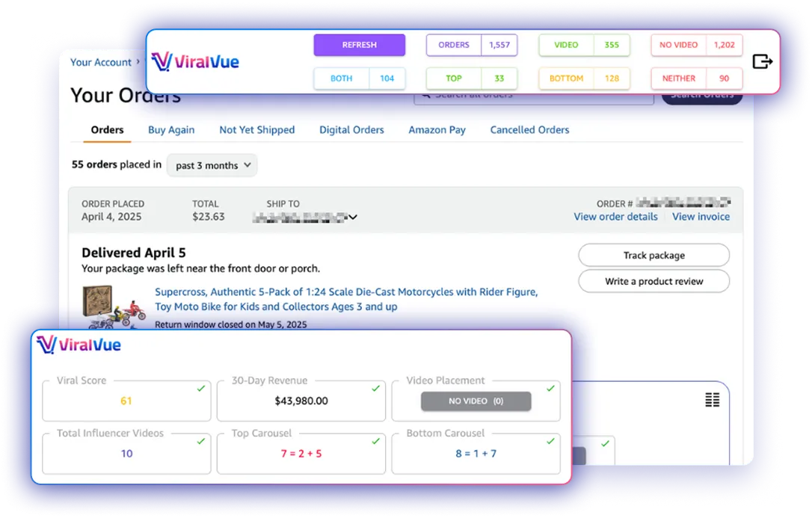Click the Total Influencer Videos checkmark

201,441
